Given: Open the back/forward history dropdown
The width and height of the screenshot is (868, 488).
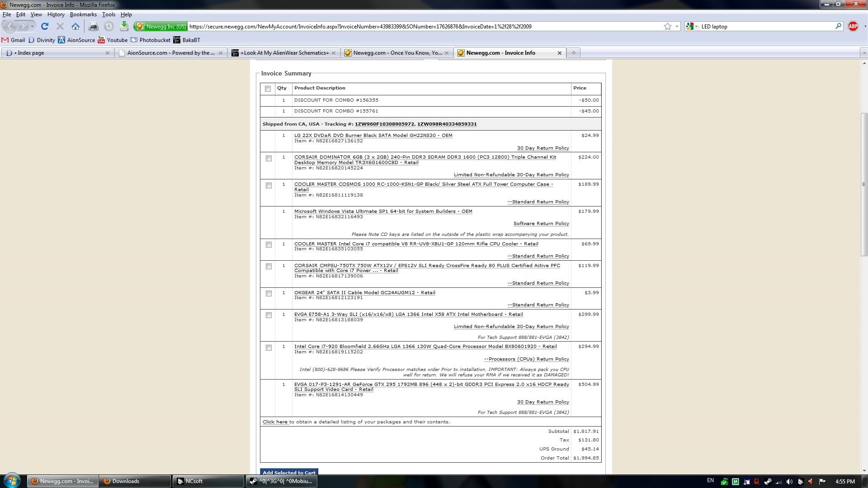Looking at the screenshot, I should [x=32, y=27].
